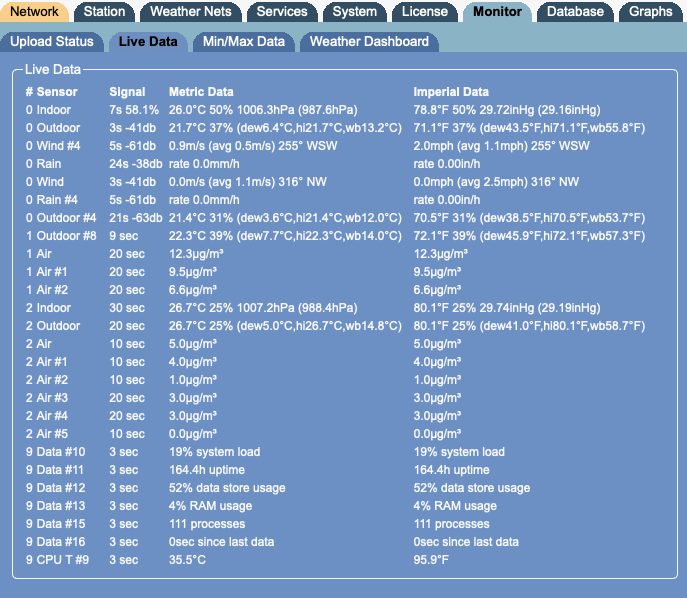Switch to the Database tab
The height and width of the screenshot is (598, 687).
tap(575, 11)
